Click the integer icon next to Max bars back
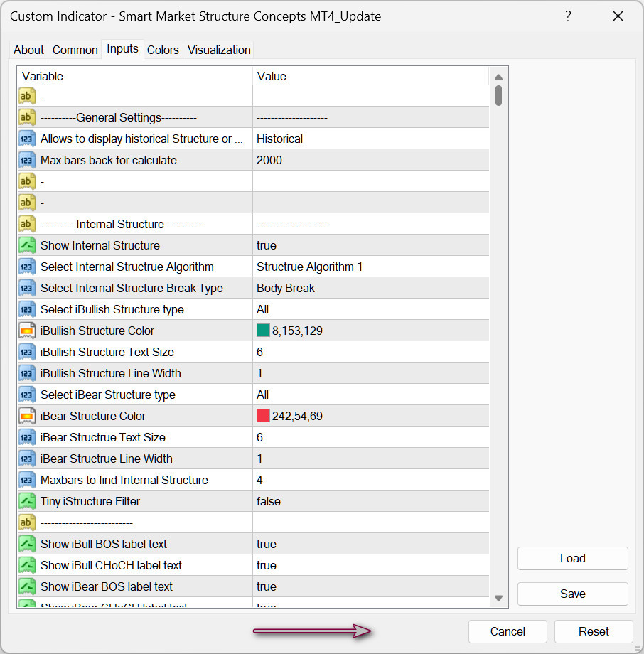The image size is (644, 654). pos(27,160)
